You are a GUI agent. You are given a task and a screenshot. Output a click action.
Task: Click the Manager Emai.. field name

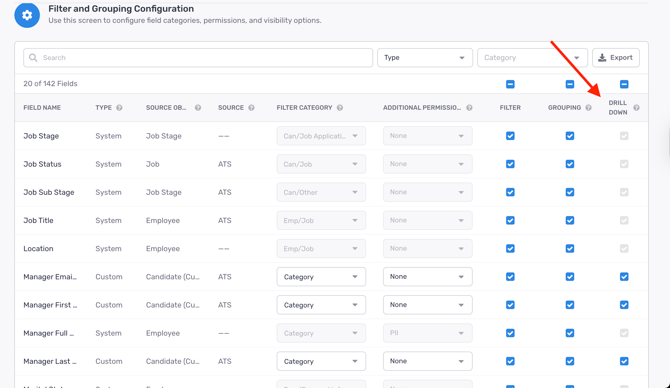[x=50, y=277]
